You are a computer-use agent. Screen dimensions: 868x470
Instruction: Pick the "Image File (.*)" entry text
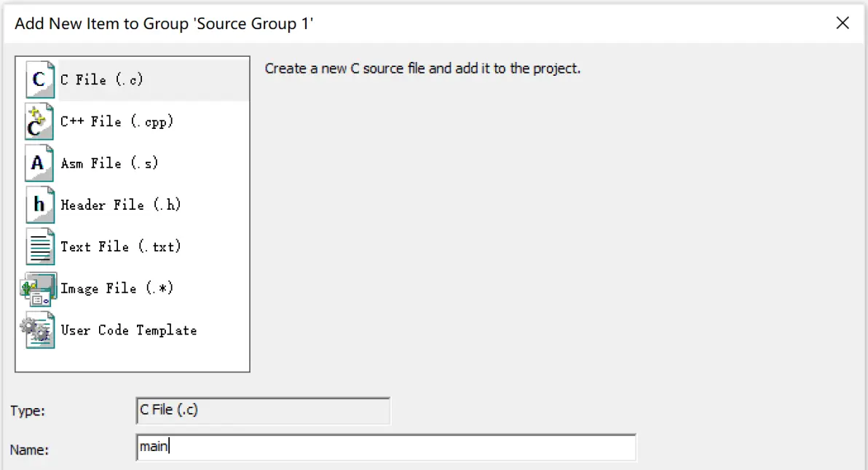tap(117, 289)
